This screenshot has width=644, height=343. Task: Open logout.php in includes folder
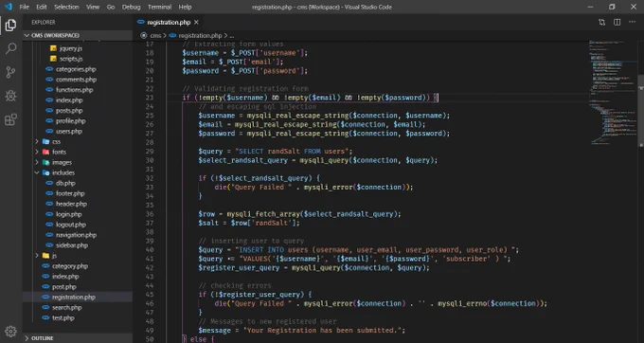(71, 225)
